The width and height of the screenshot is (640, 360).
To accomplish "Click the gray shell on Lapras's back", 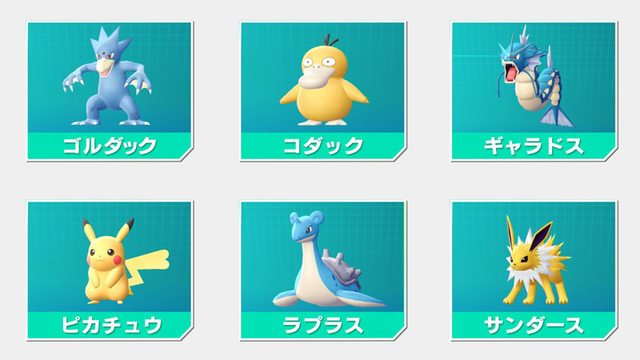I will tap(342, 269).
